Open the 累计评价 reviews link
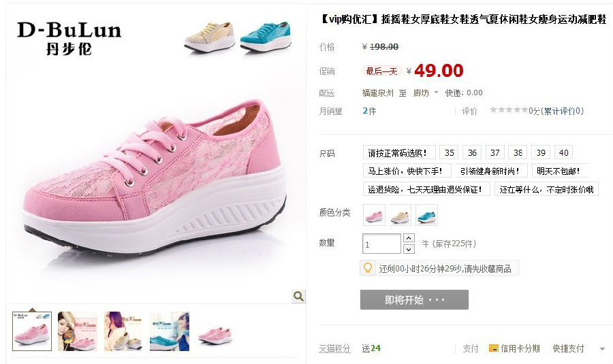The image size is (613, 364). point(562,111)
